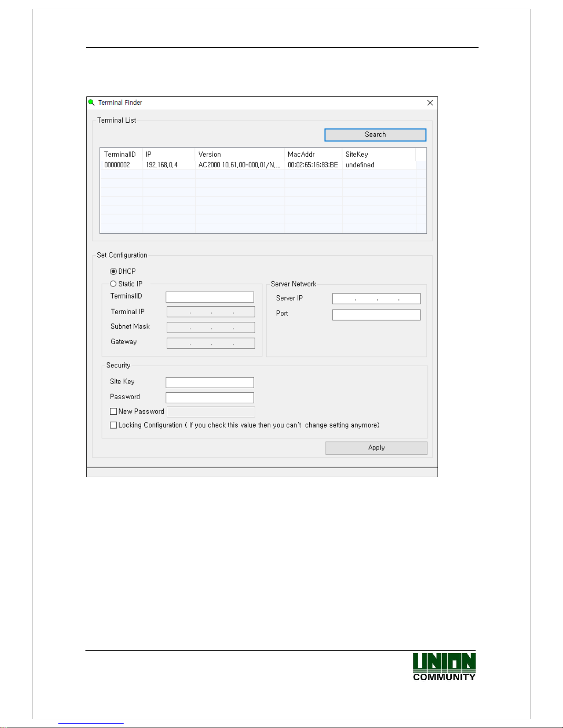563x728 pixels.
Task: Click the SiteKey column header
Action: [x=357, y=154]
